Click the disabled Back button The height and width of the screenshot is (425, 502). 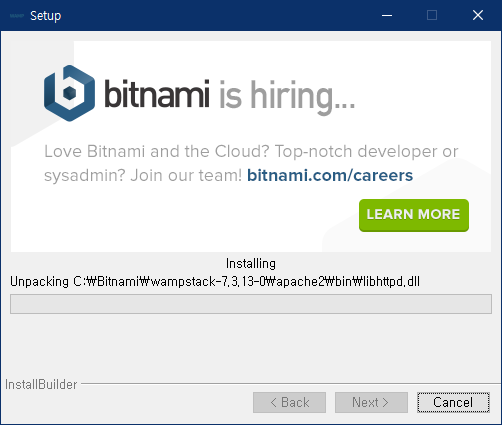[x=289, y=402]
